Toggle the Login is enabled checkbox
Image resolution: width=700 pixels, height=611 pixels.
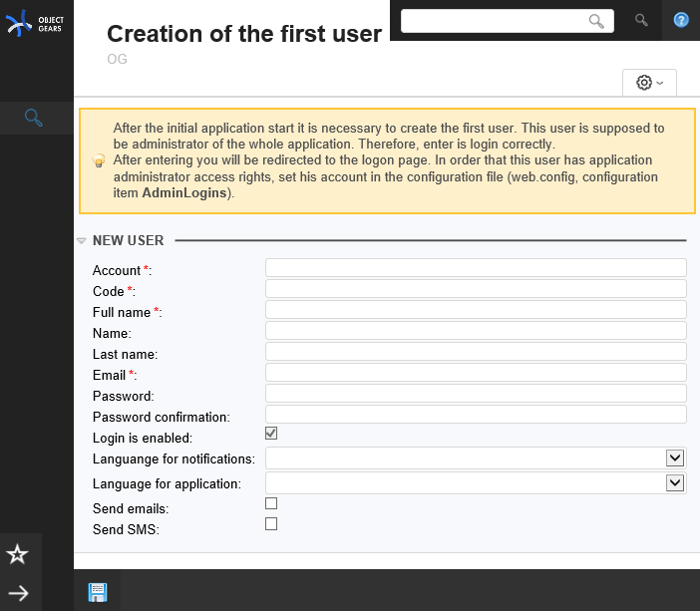[271, 434]
